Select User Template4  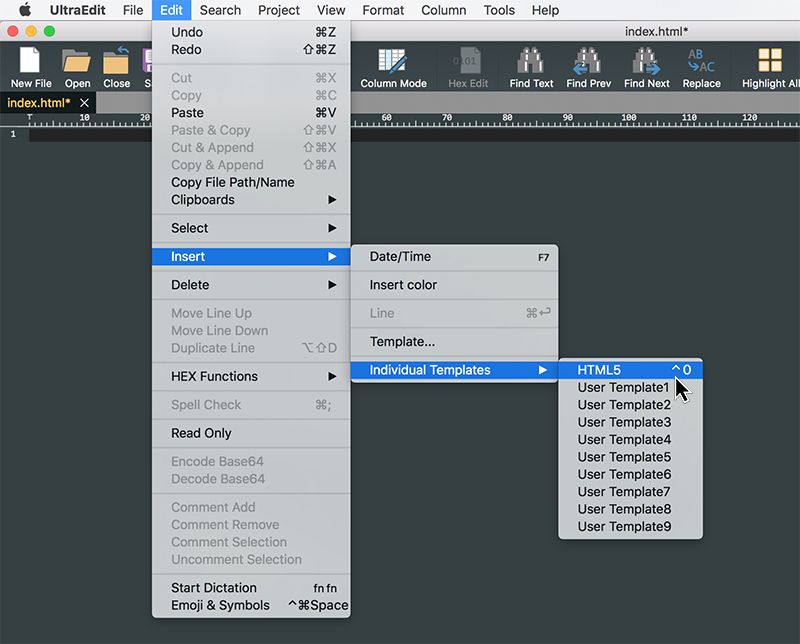coord(631,439)
